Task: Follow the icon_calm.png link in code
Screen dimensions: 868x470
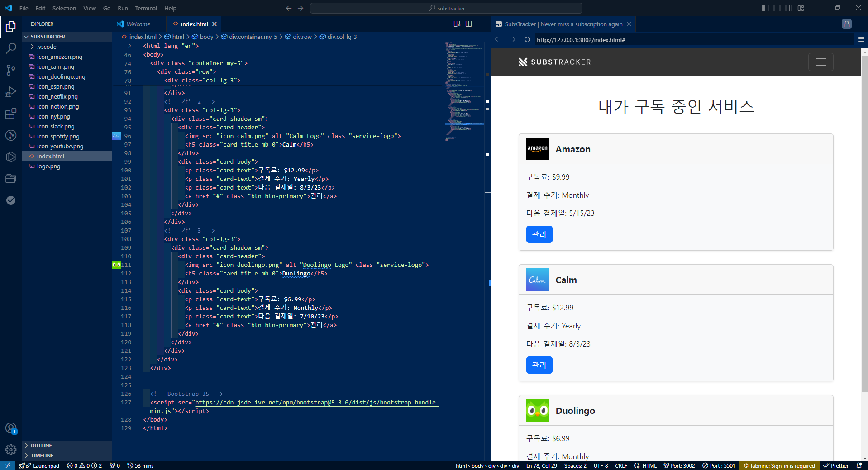Action: 242,136
